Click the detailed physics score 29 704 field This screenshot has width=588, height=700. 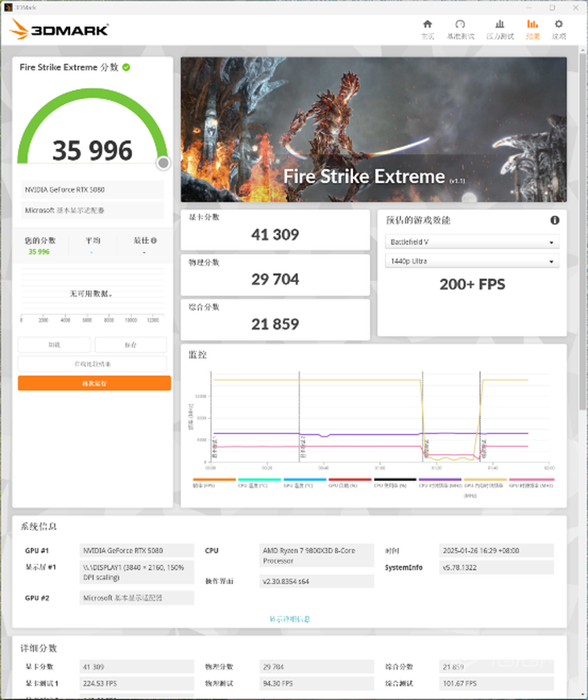click(x=317, y=666)
